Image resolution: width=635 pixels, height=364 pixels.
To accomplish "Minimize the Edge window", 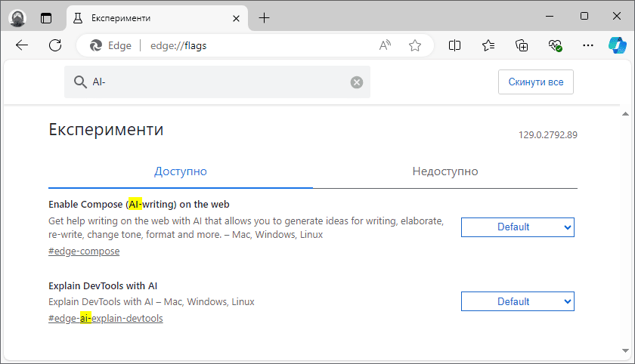I will [550, 16].
